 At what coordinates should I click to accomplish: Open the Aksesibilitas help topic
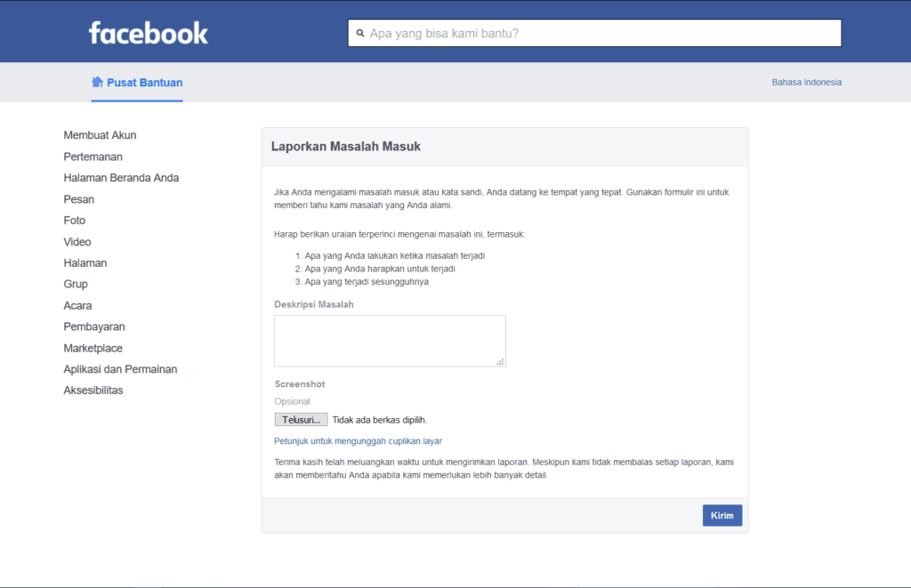93,391
